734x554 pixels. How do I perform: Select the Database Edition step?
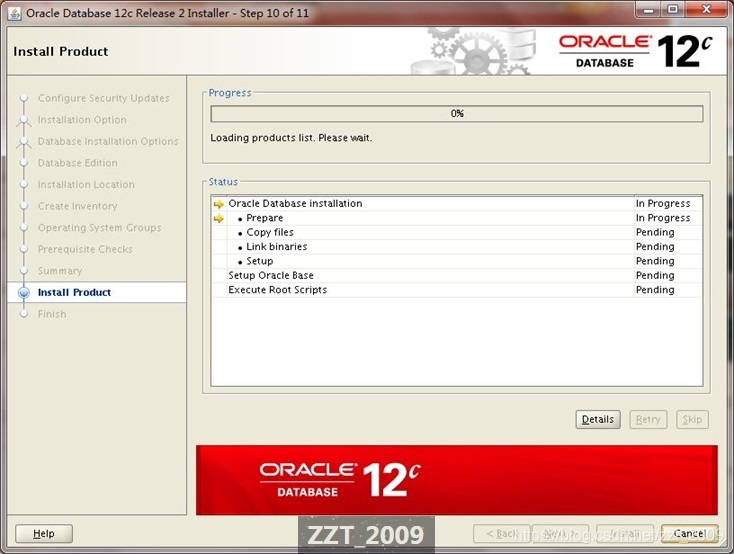(78, 163)
